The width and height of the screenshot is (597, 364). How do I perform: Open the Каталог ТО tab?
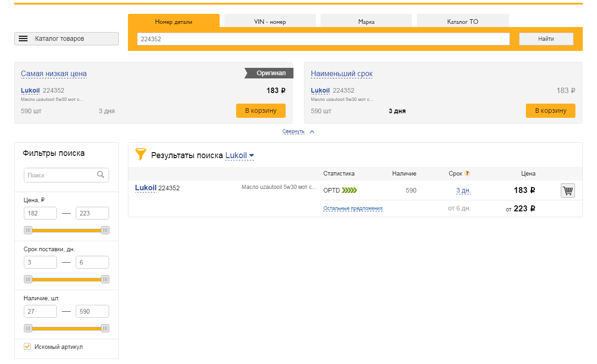tap(463, 22)
